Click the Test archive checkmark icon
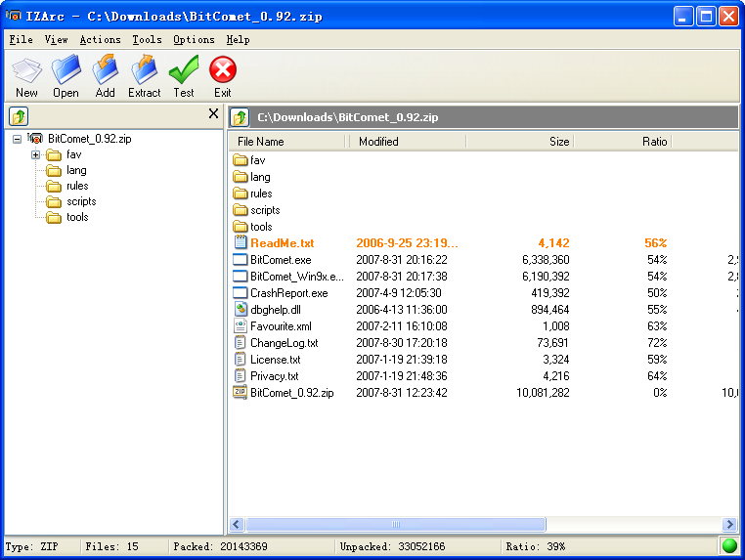This screenshot has height=560, width=745. pos(184,69)
